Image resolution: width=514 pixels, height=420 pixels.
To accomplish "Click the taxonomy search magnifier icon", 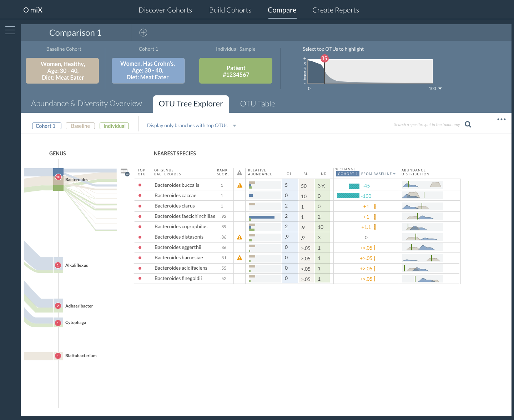I will 468,124.
